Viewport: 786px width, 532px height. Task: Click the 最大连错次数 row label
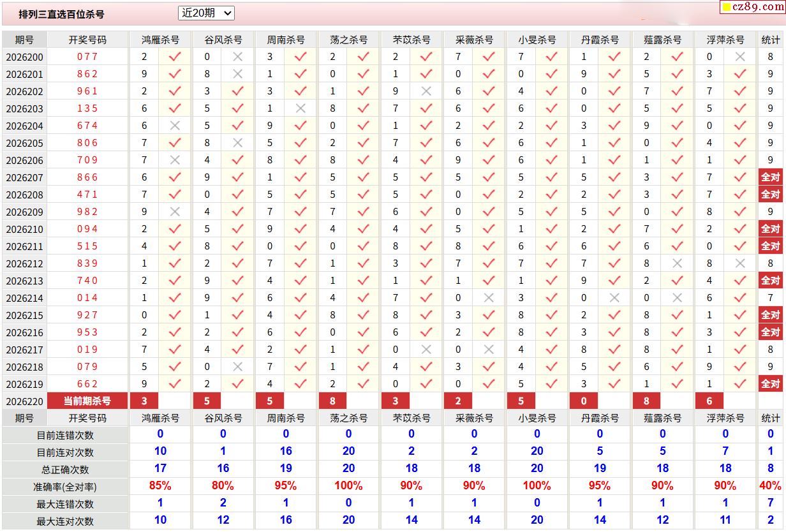click(65, 505)
